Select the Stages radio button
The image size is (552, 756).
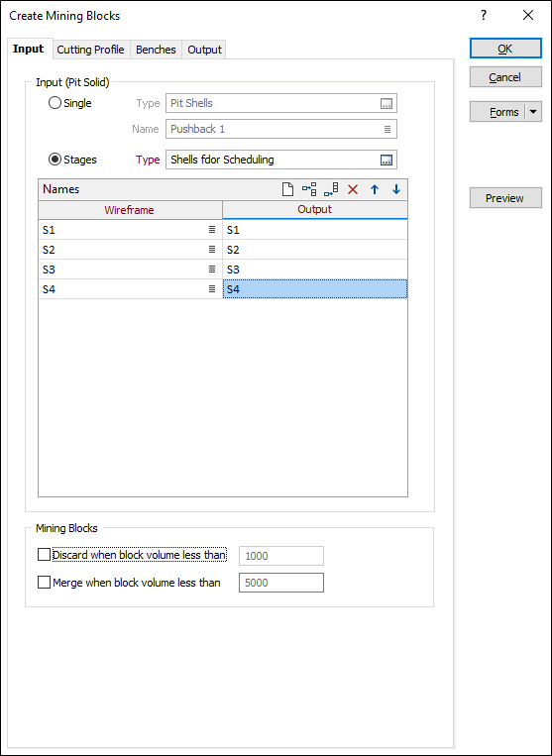coord(55,160)
